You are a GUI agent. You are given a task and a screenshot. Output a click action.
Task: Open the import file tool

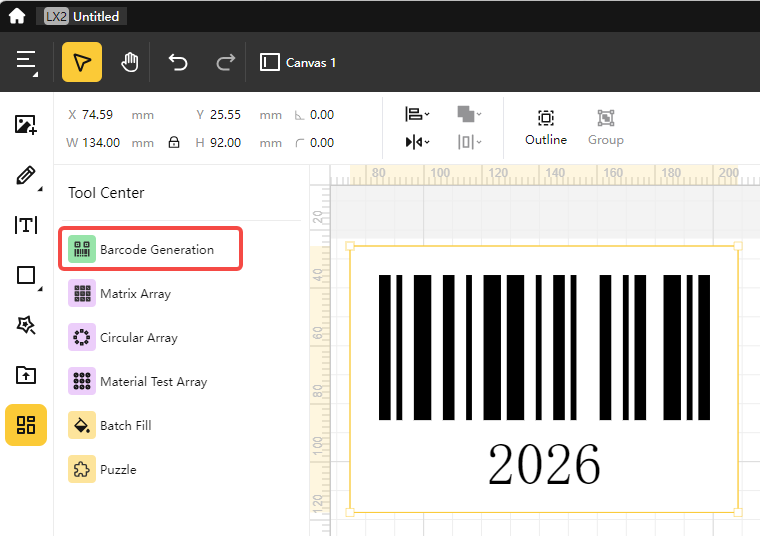click(x=26, y=375)
